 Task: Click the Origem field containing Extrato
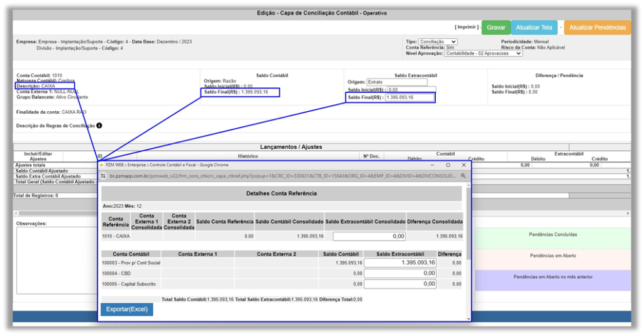[397, 82]
